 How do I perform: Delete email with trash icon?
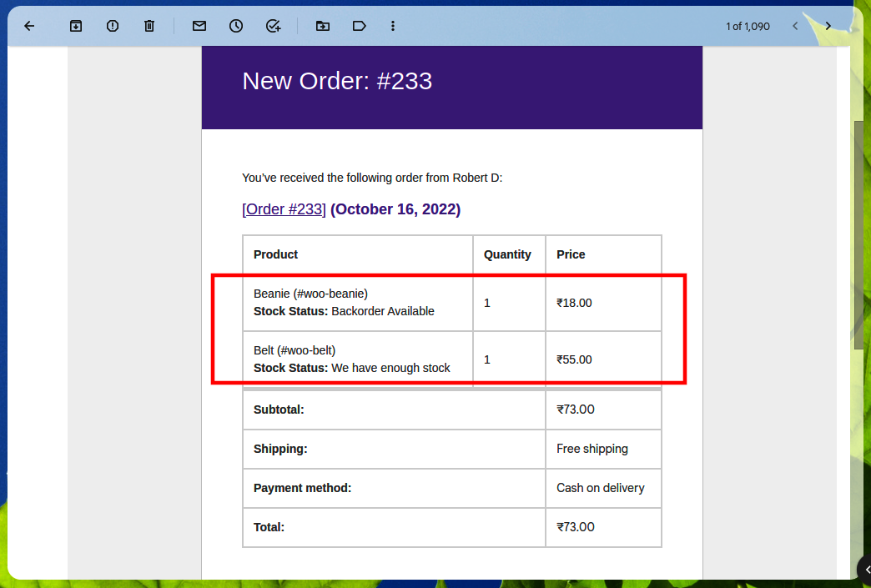coord(149,26)
